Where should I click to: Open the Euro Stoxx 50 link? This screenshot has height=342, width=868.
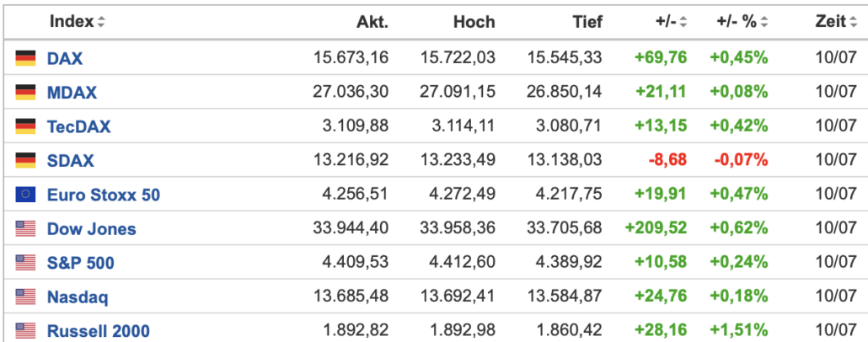click(x=104, y=195)
